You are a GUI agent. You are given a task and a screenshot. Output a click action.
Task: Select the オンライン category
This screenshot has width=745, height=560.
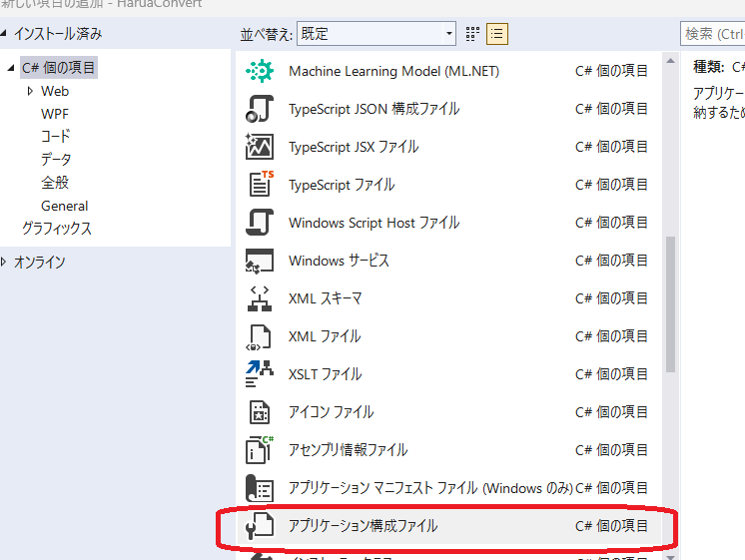(x=39, y=262)
